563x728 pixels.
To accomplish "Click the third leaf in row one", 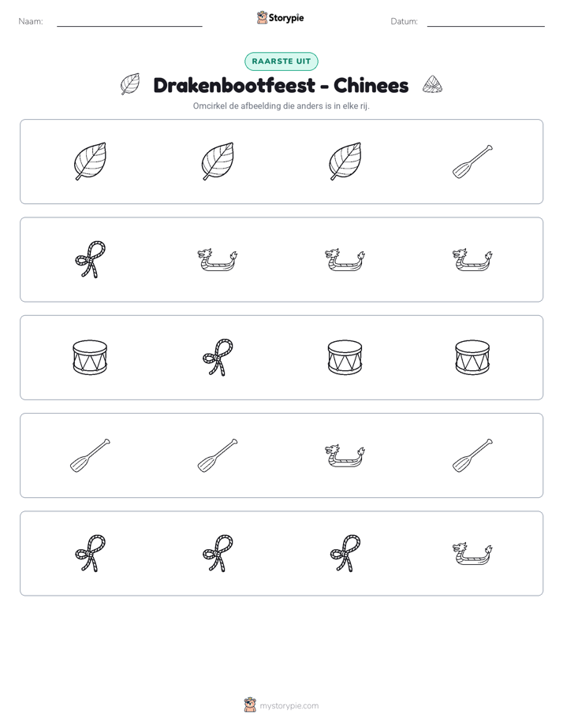I will tap(345, 162).
